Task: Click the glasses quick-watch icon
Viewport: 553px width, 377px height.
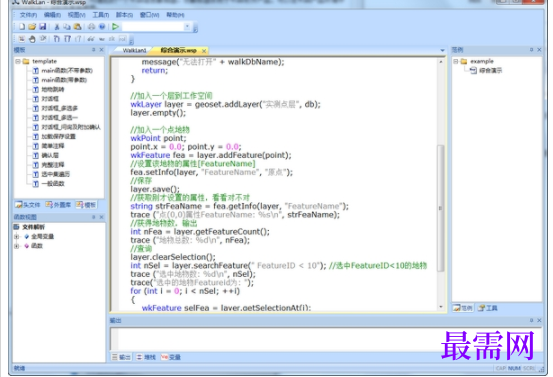Action: [91, 39]
